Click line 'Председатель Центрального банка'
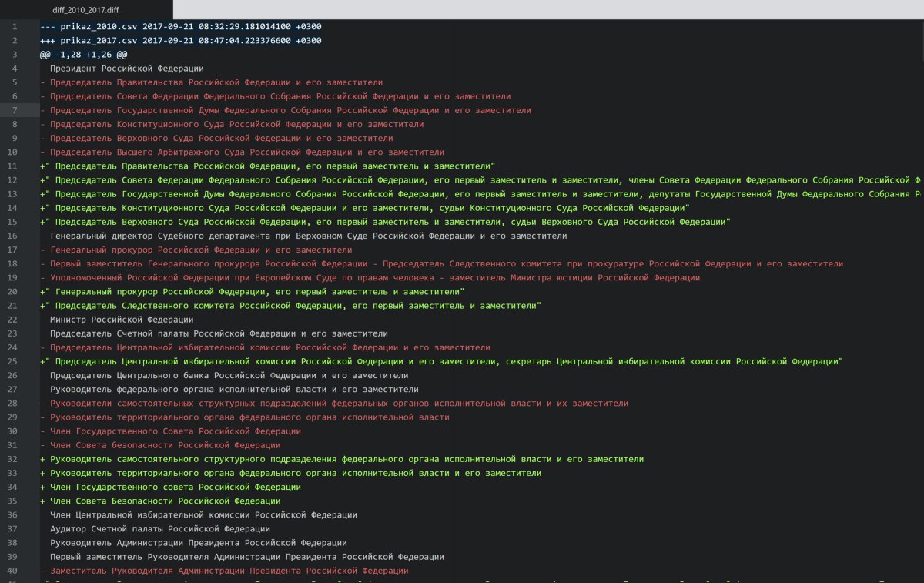Image resolution: width=924 pixels, height=583 pixels. pyautogui.click(x=229, y=375)
